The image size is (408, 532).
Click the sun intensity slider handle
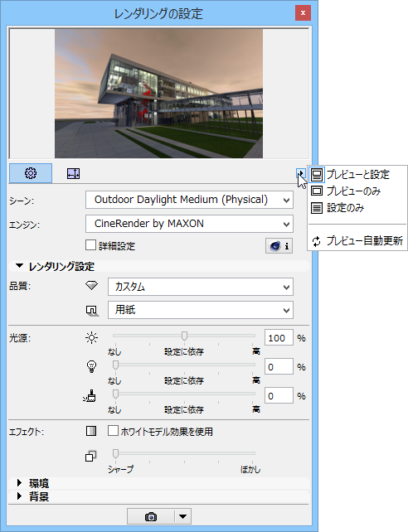184,336
